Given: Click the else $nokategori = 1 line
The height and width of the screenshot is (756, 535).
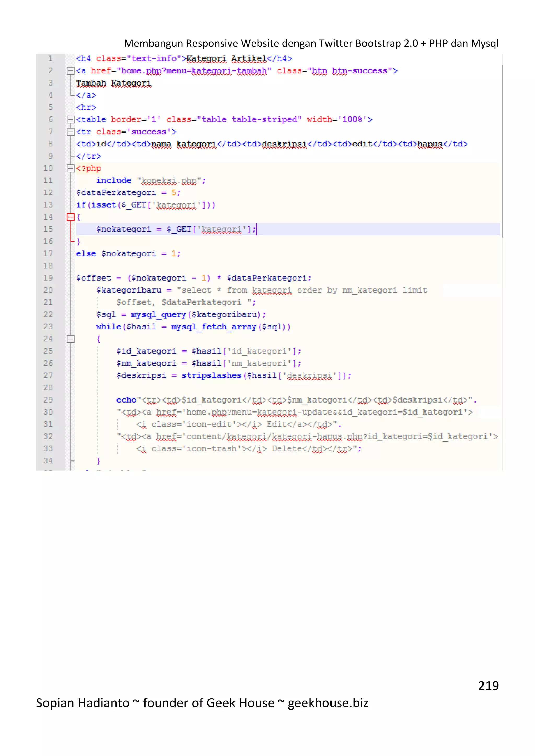Looking at the screenshot, I should click(128, 253).
